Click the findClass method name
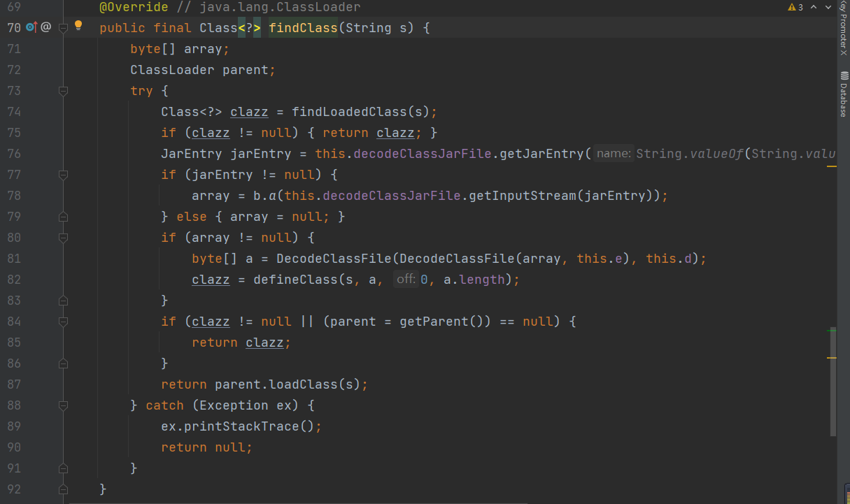The width and height of the screenshot is (850, 504). [x=304, y=28]
